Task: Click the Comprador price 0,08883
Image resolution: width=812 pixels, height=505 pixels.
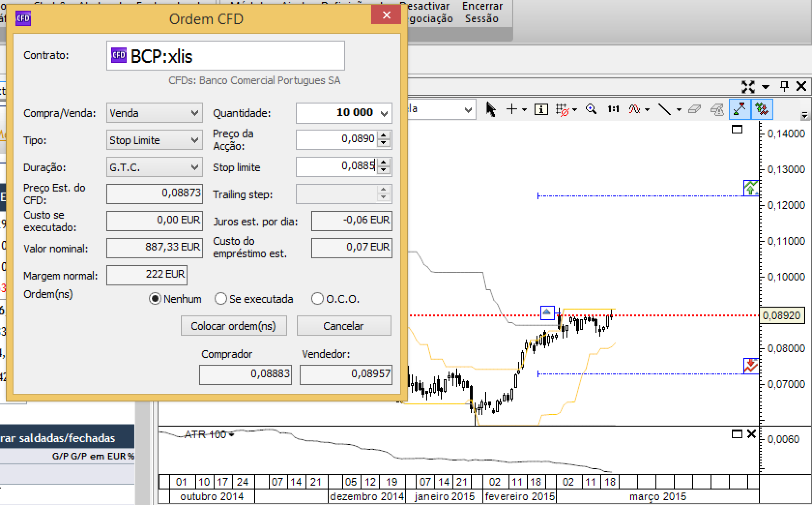Action: point(246,374)
